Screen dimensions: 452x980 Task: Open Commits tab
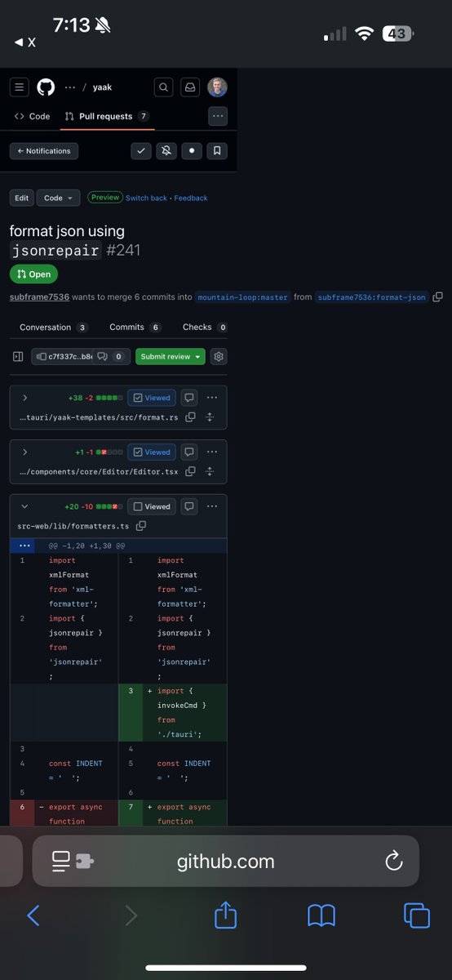click(x=135, y=327)
